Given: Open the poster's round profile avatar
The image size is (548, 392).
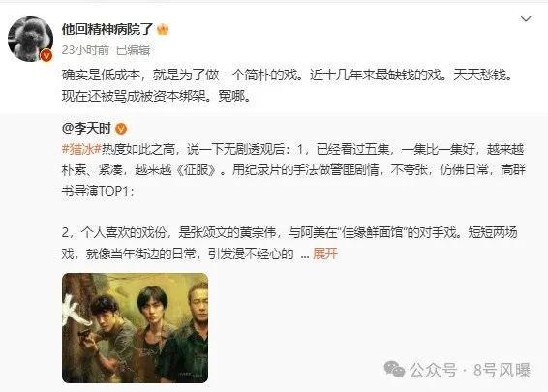Looking at the screenshot, I should click(30, 39).
